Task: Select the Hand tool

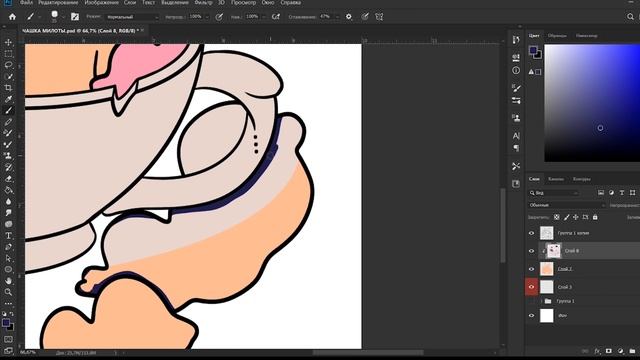Action: pos(8,281)
